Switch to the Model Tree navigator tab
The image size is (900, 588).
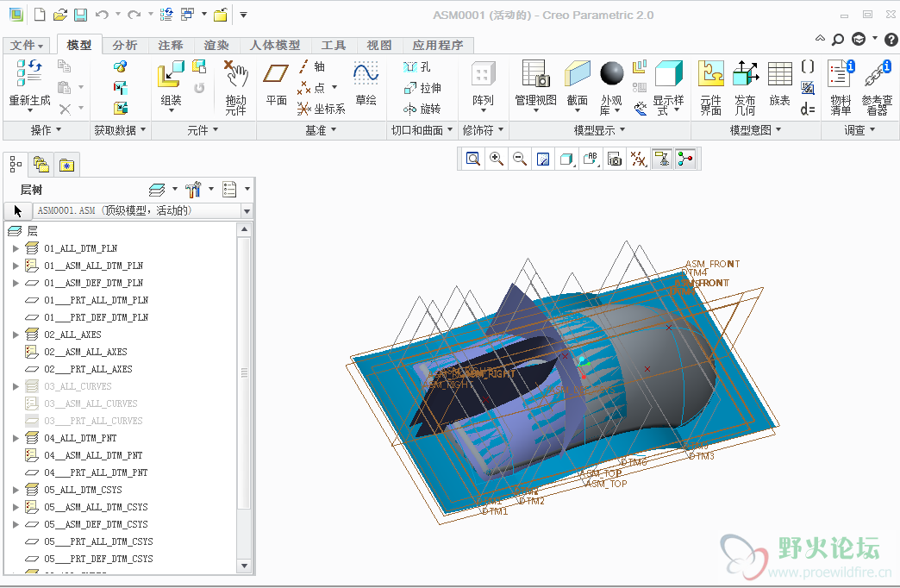[16, 165]
